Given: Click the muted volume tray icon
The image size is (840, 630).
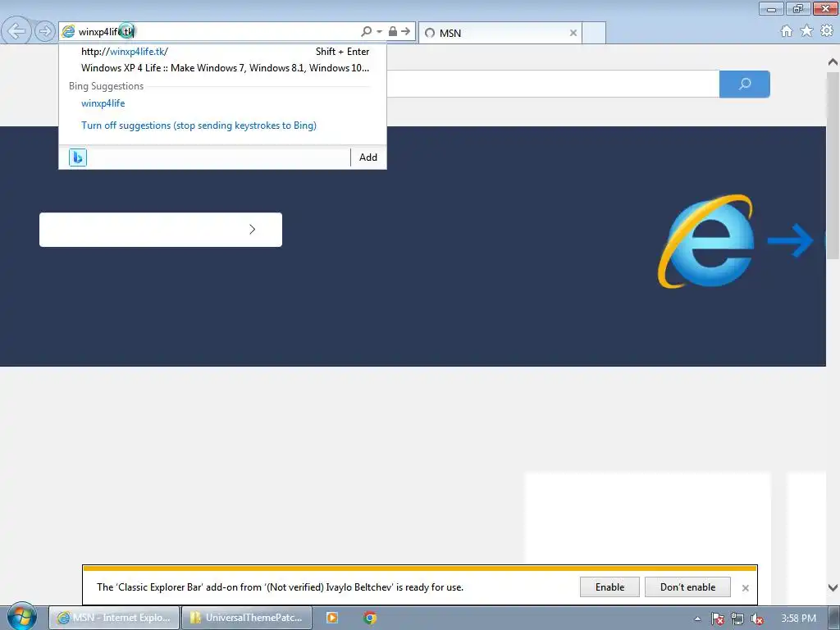Looking at the screenshot, I should [757, 619].
